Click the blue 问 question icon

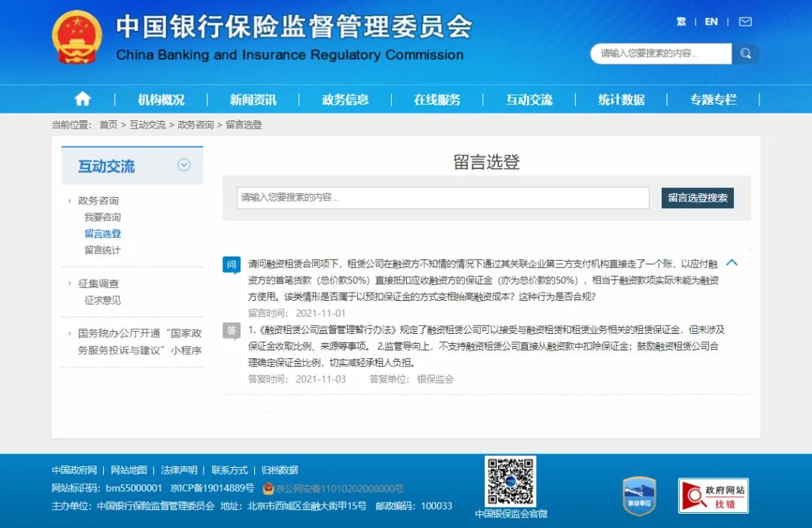[x=231, y=265]
